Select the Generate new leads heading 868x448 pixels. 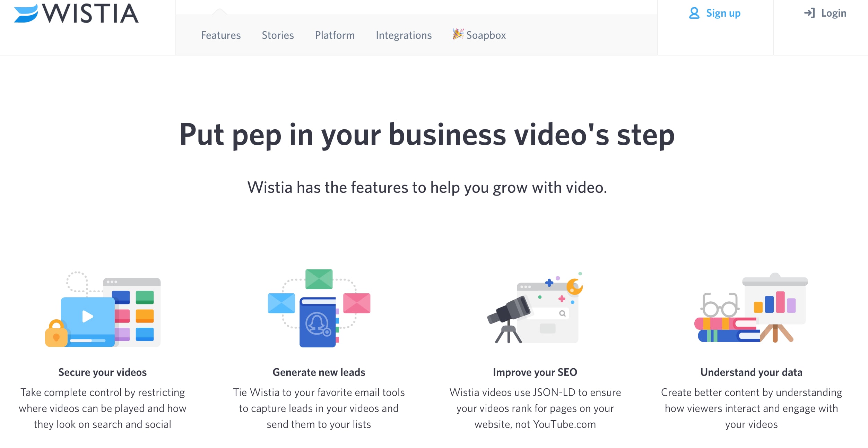click(x=319, y=372)
